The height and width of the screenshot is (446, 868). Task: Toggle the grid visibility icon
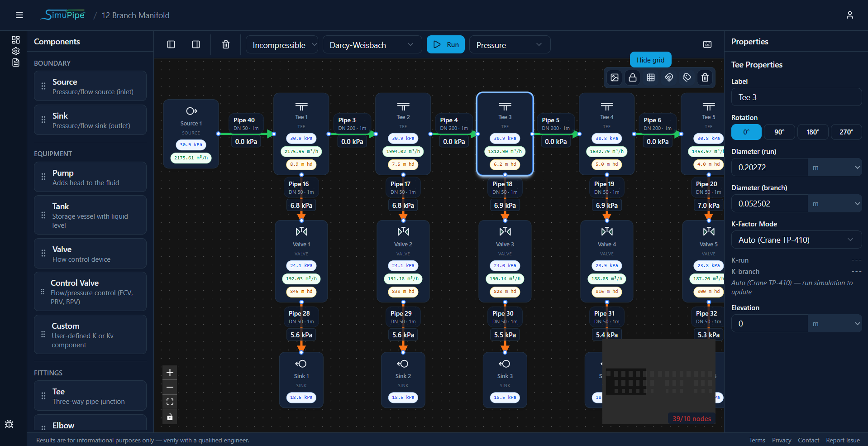point(651,77)
